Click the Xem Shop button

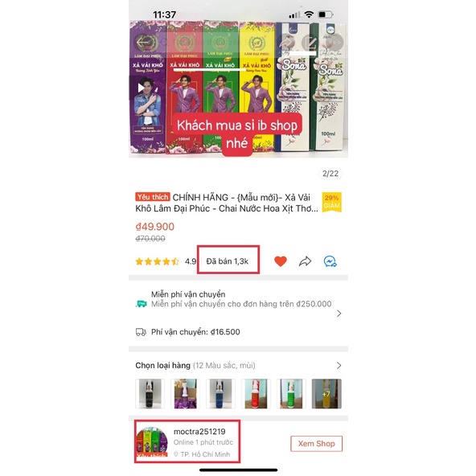click(x=316, y=444)
